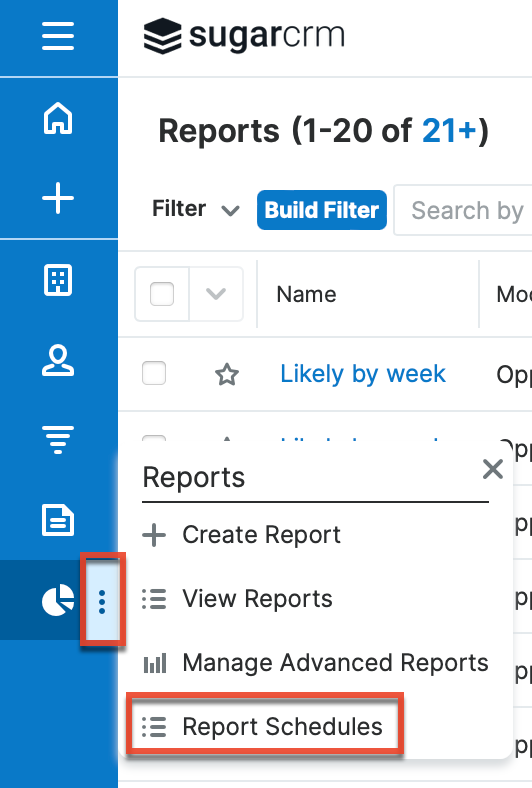The width and height of the screenshot is (532, 788).
Task: Sort by the Name column header
Action: [306, 294]
